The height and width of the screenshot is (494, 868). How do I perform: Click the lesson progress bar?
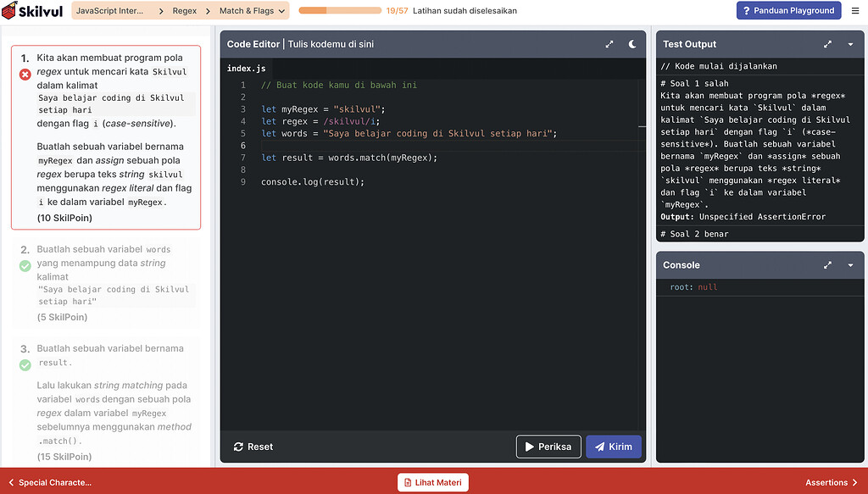[x=339, y=11]
